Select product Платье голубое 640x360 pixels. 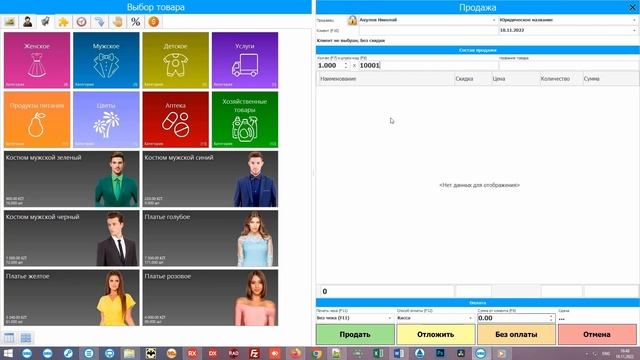tap(210, 238)
